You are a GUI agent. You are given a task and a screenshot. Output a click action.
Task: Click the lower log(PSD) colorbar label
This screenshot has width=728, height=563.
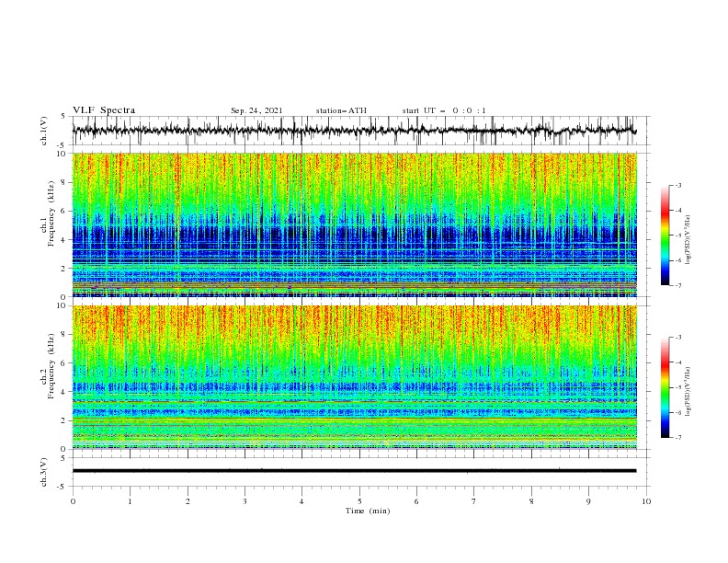(x=688, y=393)
